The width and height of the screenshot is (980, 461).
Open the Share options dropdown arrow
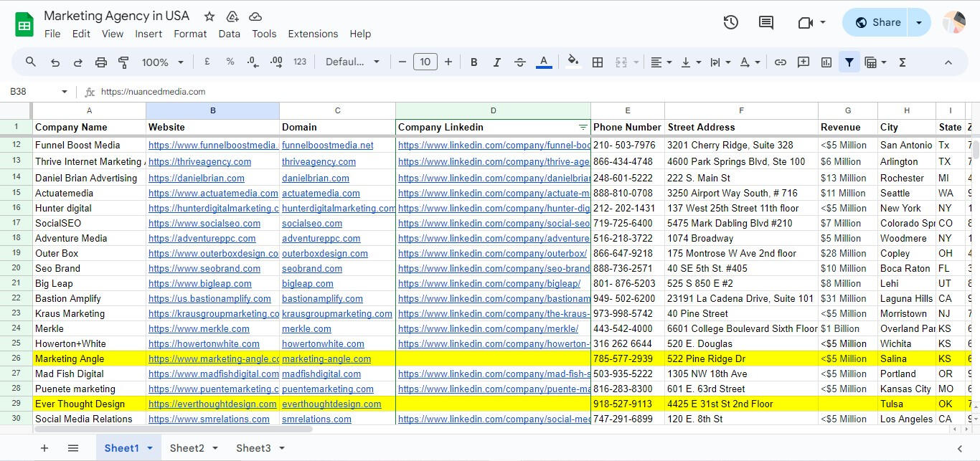coord(919,22)
